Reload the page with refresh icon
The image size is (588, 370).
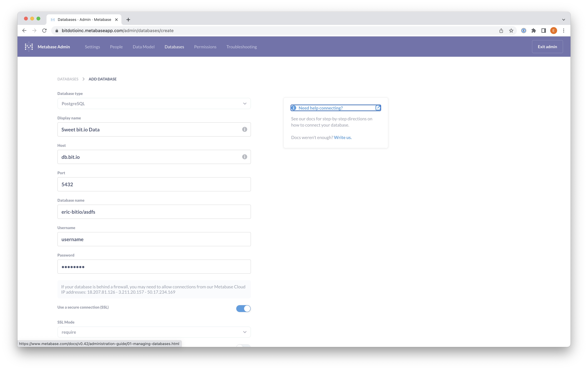(x=44, y=31)
